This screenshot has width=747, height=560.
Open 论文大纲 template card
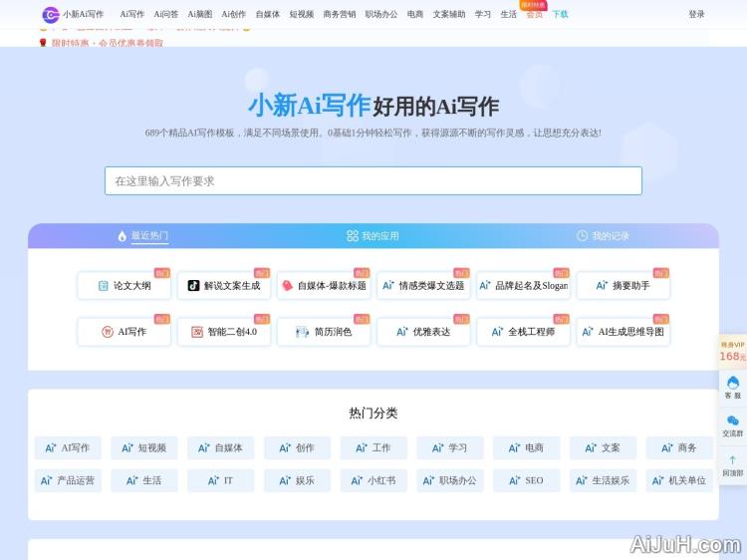tap(124, 286)
